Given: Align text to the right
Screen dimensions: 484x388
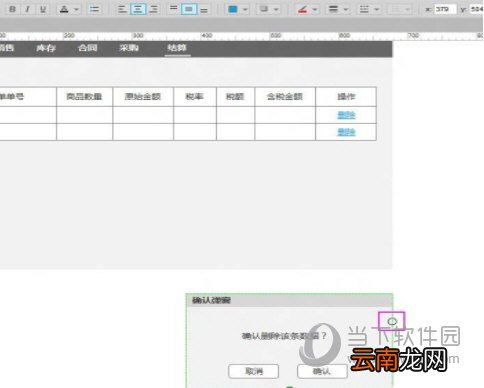Looking at the screenshot, I should (x=153, y=9).
